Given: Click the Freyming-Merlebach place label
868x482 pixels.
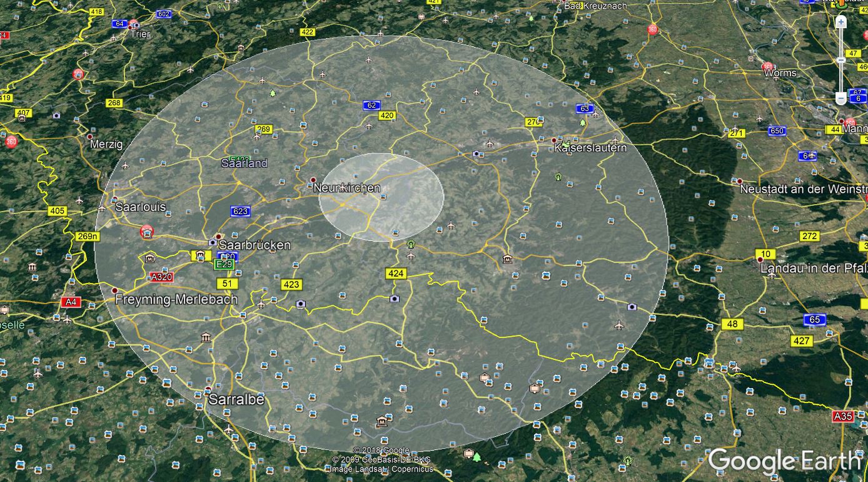Looking at the screenshot, I should [x=176, y=300].
